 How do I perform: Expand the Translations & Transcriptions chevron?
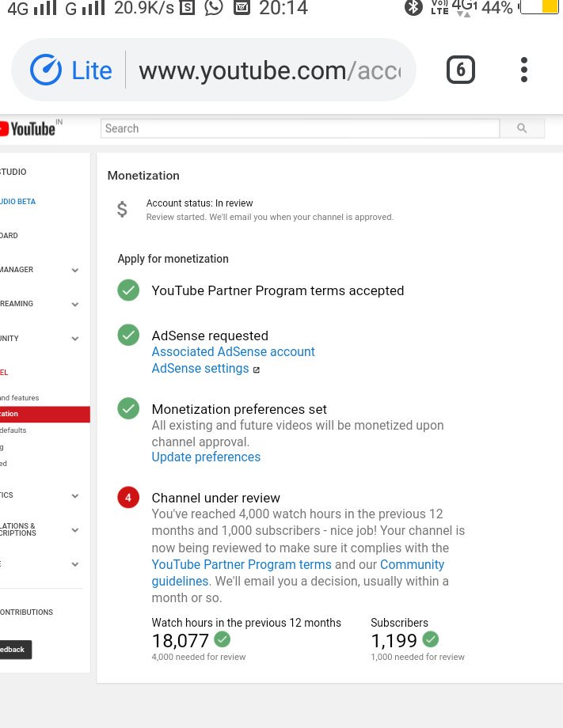point(74,529)
